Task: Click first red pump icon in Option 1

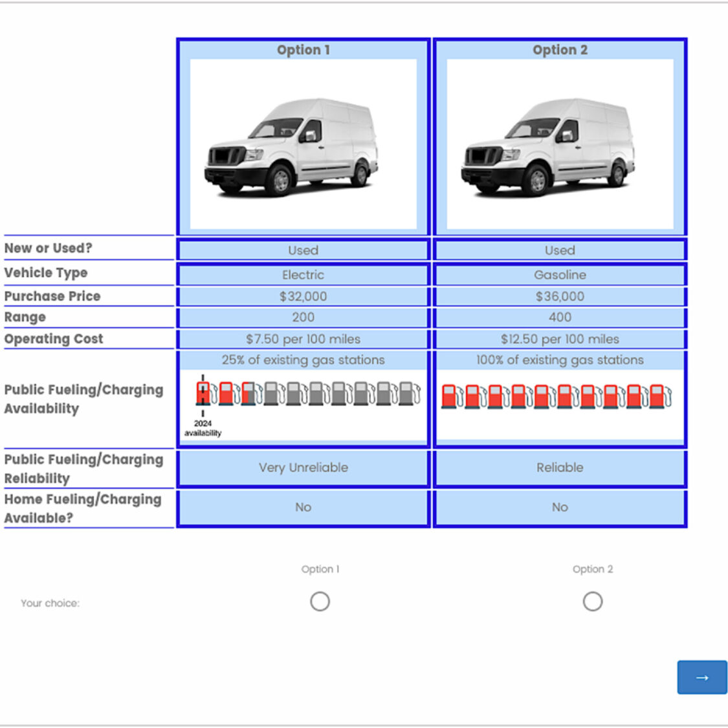Action: pos(203,393)
